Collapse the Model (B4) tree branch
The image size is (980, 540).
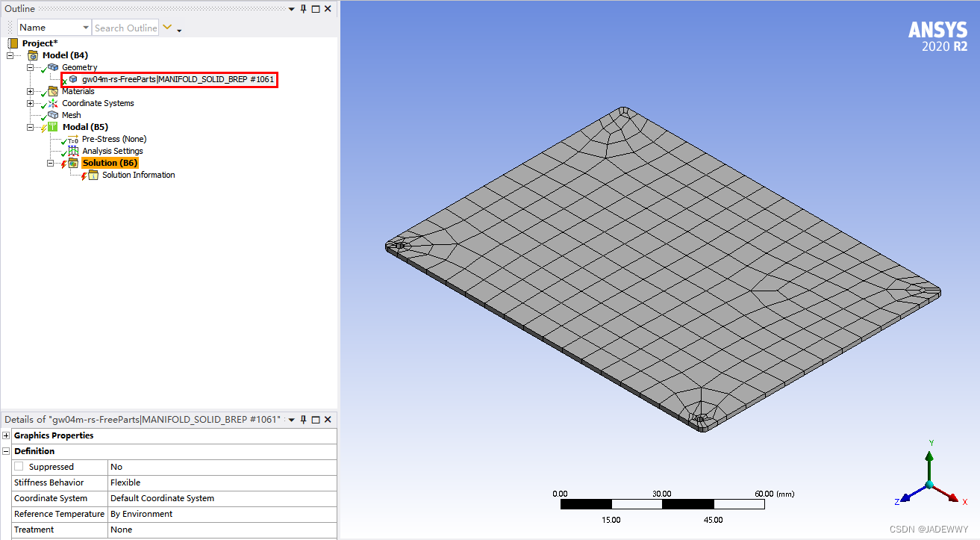click(10, 55)
